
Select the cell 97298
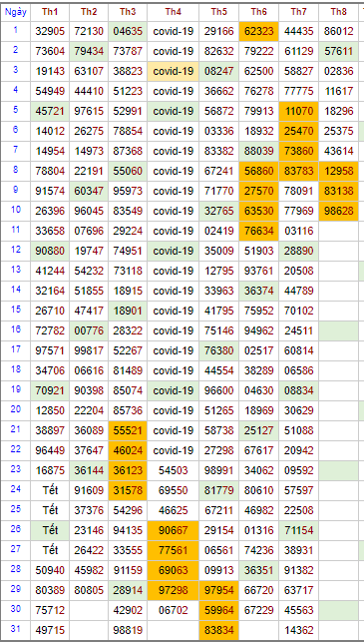(174, 589)
